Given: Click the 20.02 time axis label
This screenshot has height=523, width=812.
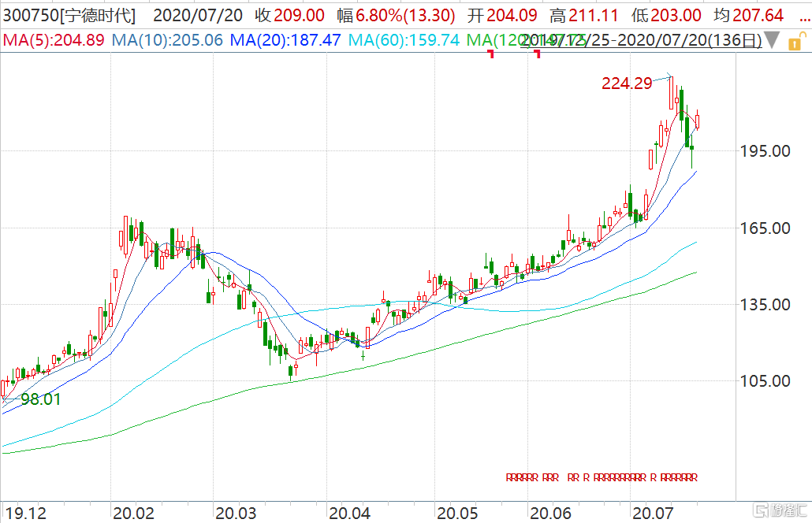Looking at the screenshot, I should pos(133,514).
